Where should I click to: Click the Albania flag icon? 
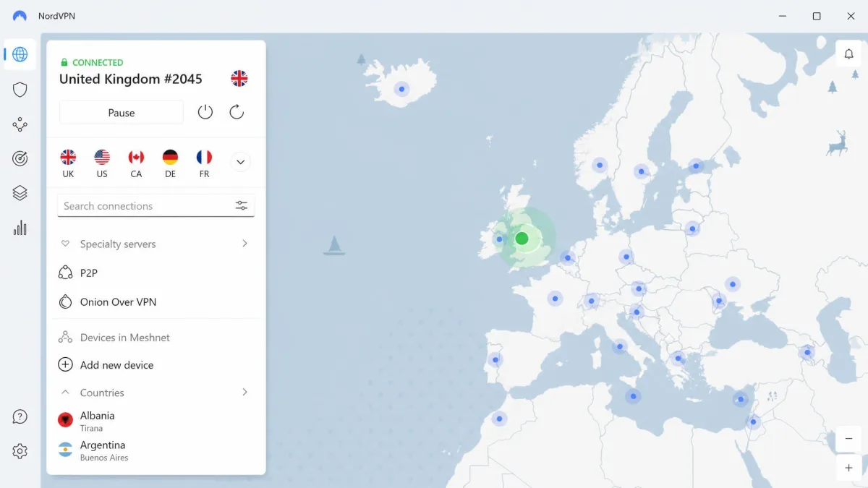point(65,420)
